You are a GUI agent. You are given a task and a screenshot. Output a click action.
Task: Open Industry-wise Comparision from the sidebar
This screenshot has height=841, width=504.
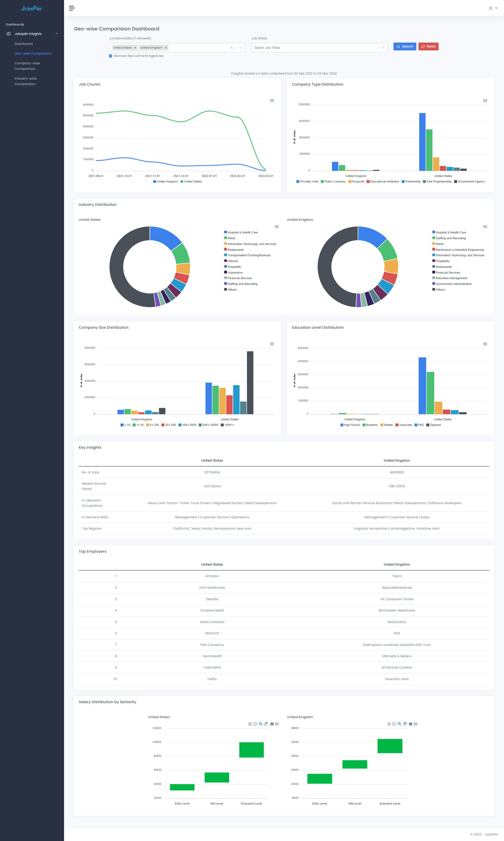[25, 81]
